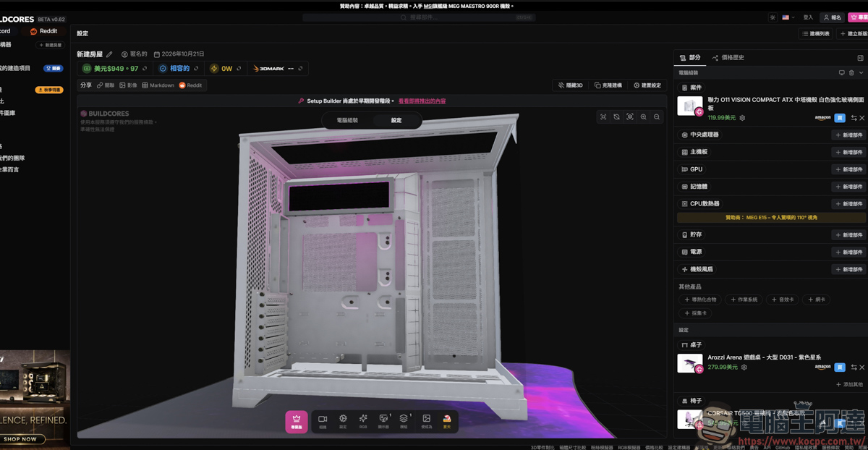
Task: Click the refresh icon next to 3DMARK score
Action: coord(300,69)
